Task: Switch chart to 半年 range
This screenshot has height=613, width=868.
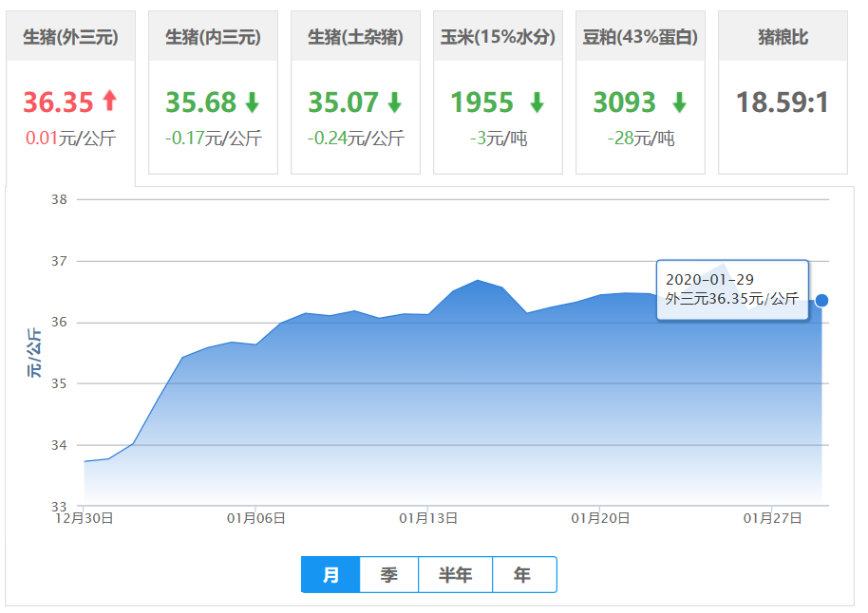Action: [x=455, y=575]
